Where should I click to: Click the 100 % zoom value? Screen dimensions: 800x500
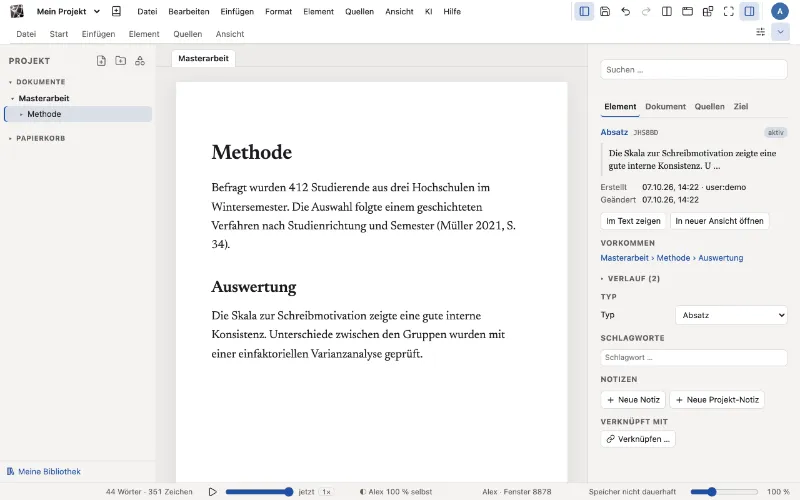[778, 492]
